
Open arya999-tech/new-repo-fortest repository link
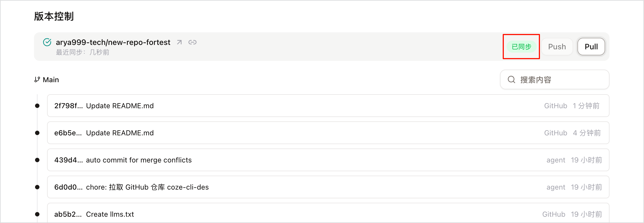pos(113,42)
